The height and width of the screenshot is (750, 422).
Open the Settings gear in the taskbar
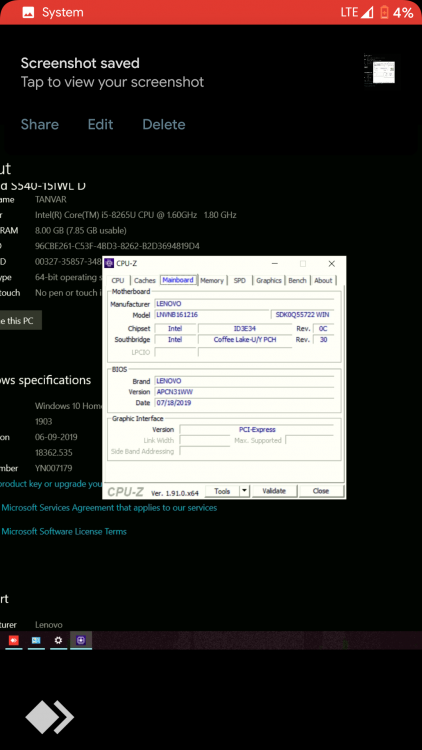[58, 640]
